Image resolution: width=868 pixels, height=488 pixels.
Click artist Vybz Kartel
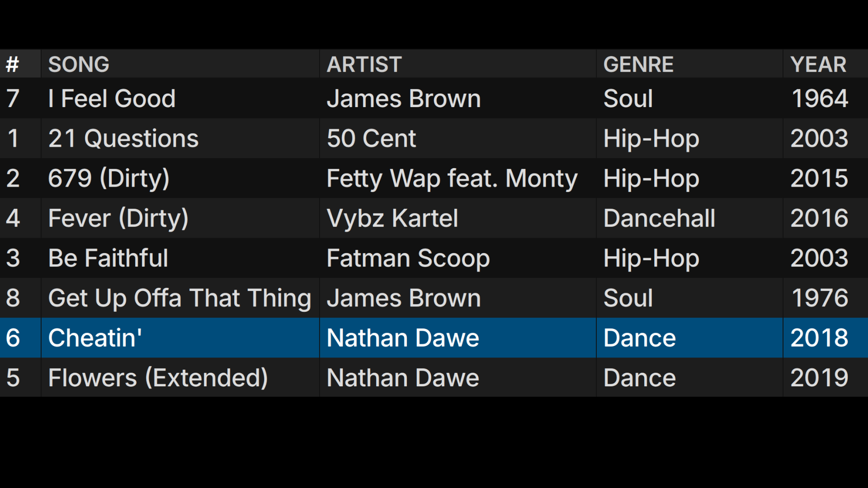coord(392,218)
